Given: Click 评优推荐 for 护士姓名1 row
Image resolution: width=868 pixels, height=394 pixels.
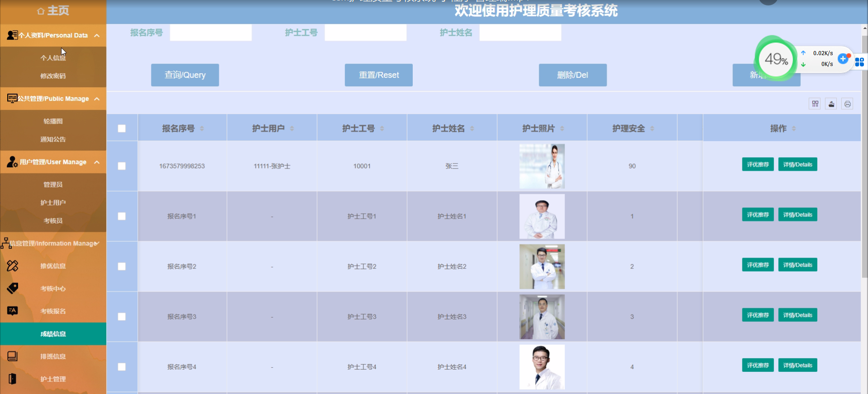Looking at the screenshot, I should point(758,215).
